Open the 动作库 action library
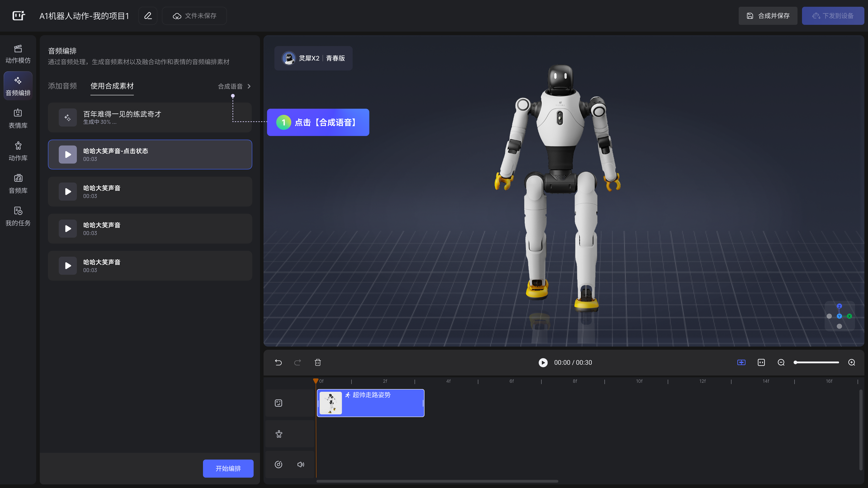Image resolution: width=868 pixels, height=488 pixels. coord(18,151)
